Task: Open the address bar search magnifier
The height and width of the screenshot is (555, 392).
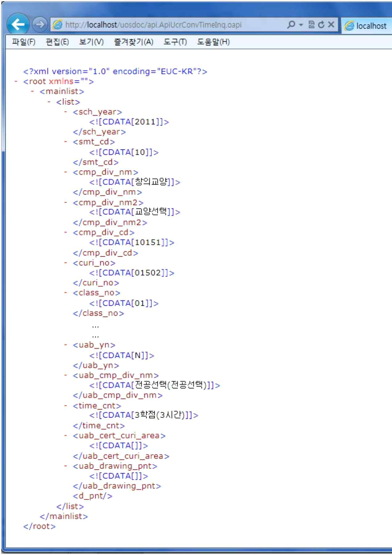Action: coord(291,24)
